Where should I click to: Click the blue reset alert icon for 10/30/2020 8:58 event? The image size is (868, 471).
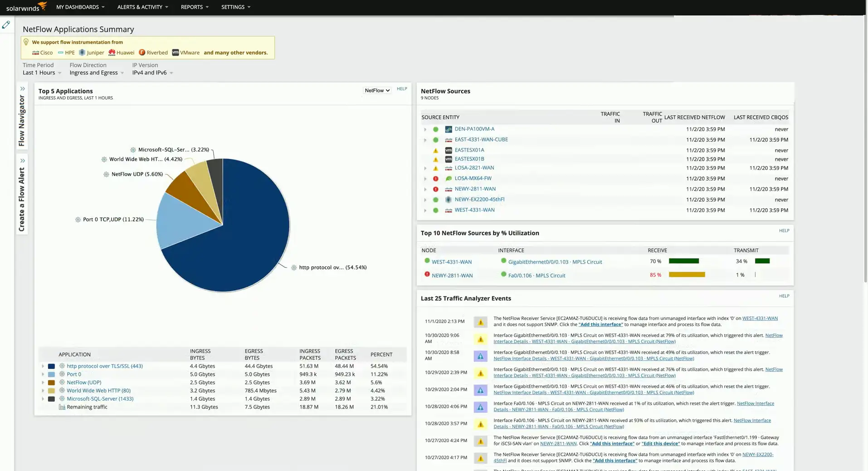click(480, 356)
